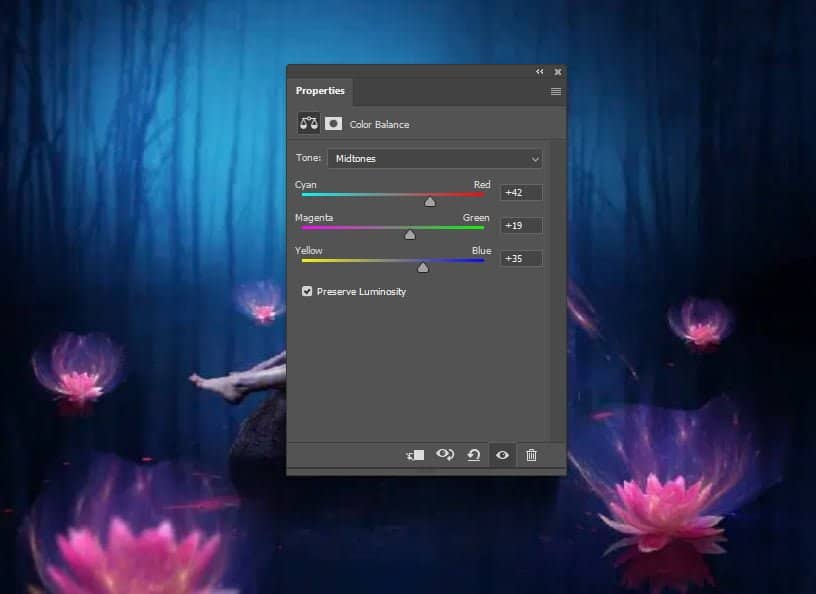Click the Color Balance scales icon
The image size is (816, 594).
[x=309, y=124]
